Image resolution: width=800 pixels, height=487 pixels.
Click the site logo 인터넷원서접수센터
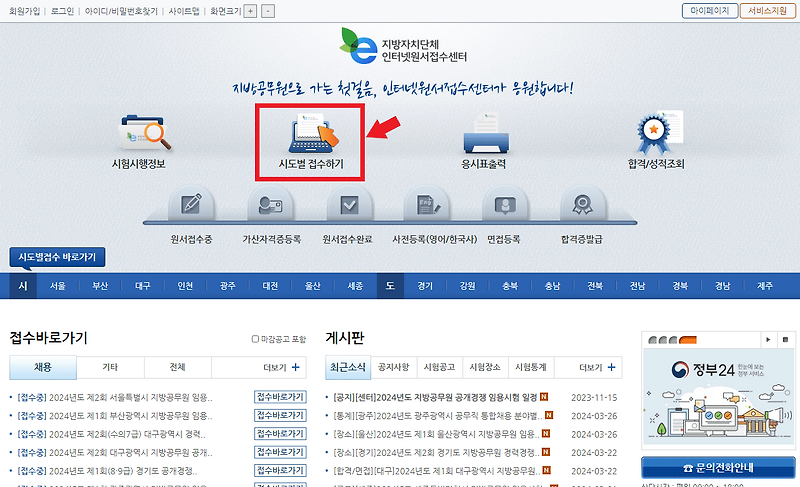(x=404, y=46)
